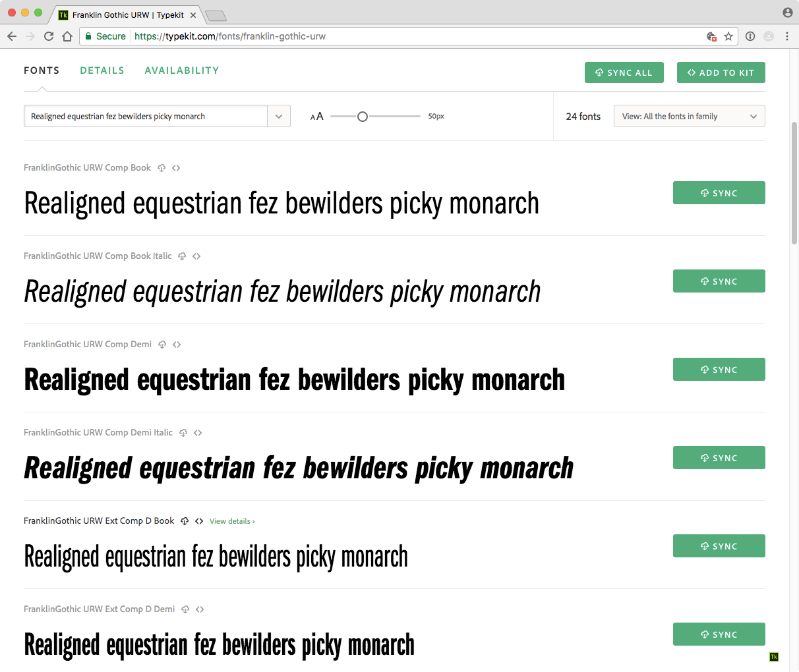Click the info extension icon in toolbar

[750, 36]
